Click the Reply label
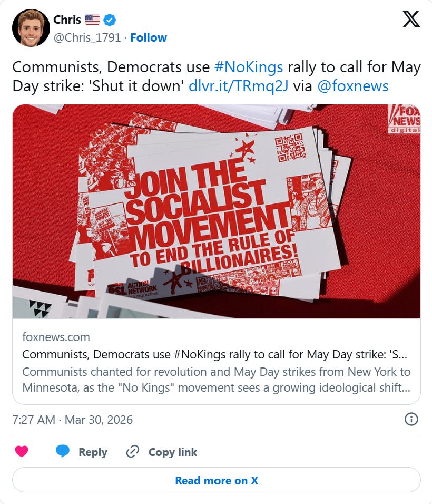Image resolution: width=432 pixels, height=504 pixels. point(93,452)
